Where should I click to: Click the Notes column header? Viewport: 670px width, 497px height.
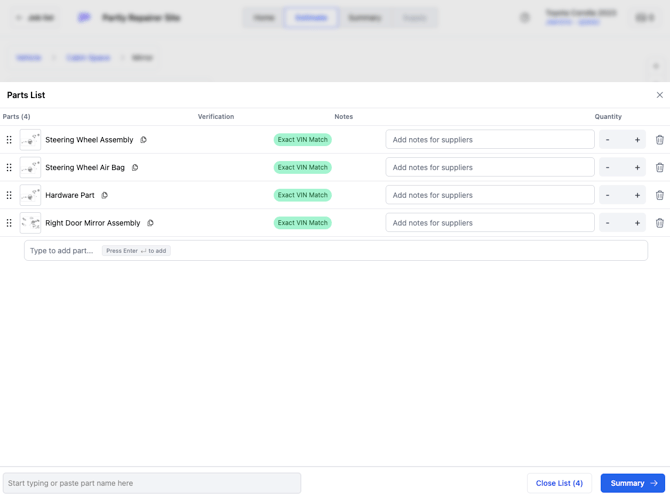(x=344, y=117)
